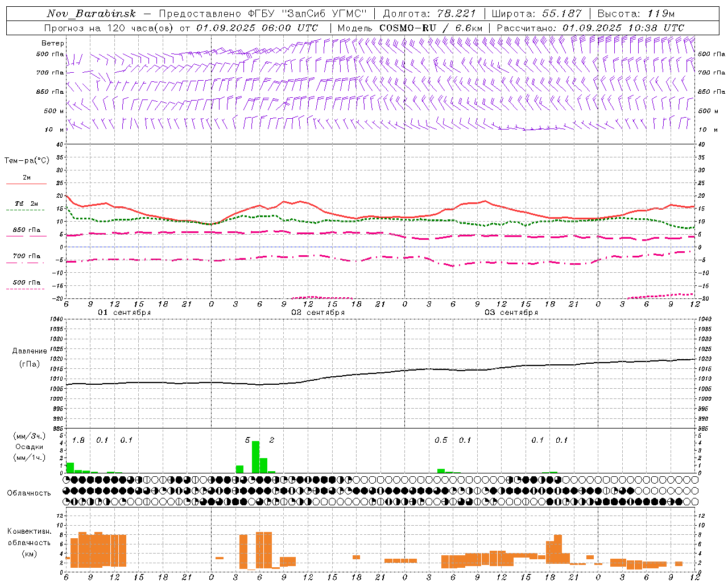Click the black pressure curve line
728x582 pixels.
click(x=381, y=372)
